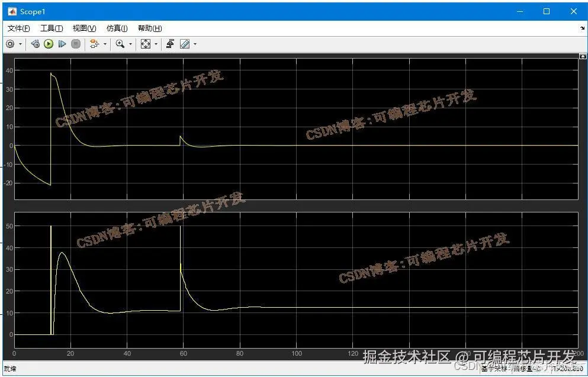588x377 pixels.
Task: Open the 视图(V) menu
Action: point(84,28)
